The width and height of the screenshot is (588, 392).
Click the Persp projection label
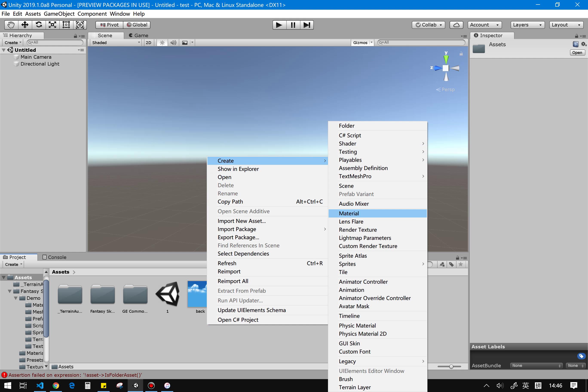pyautogui.click(x=445, y=89)
